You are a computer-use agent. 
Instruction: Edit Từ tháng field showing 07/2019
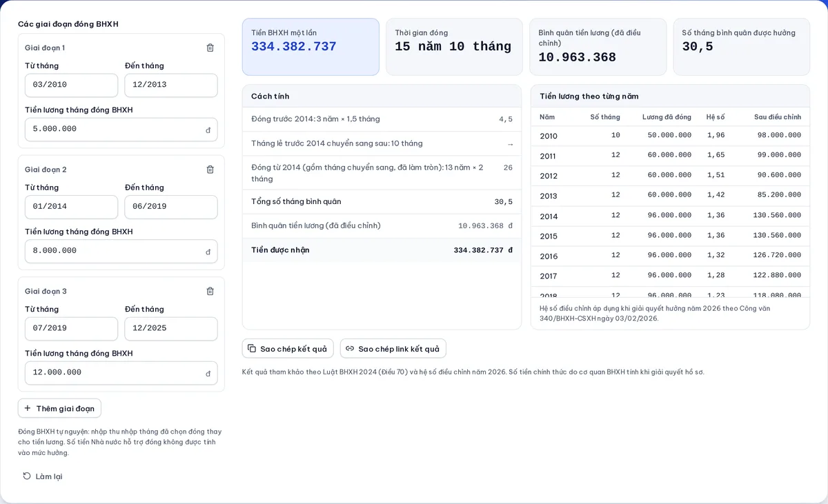71,328
